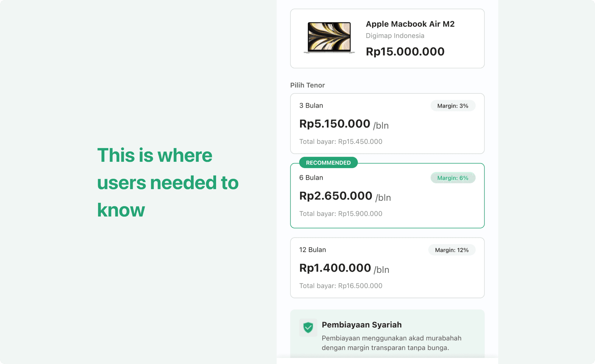Select the 6 Bulan recommended tenor card
The image size is (595, 364).
pyautogui.click(x=387, y=196)
